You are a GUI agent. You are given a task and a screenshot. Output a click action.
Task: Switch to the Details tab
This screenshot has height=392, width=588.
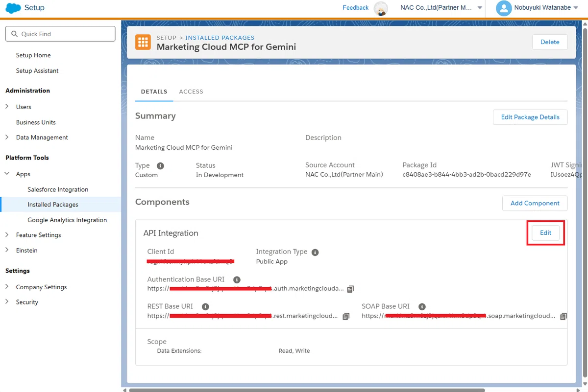[x=154, y=92]
